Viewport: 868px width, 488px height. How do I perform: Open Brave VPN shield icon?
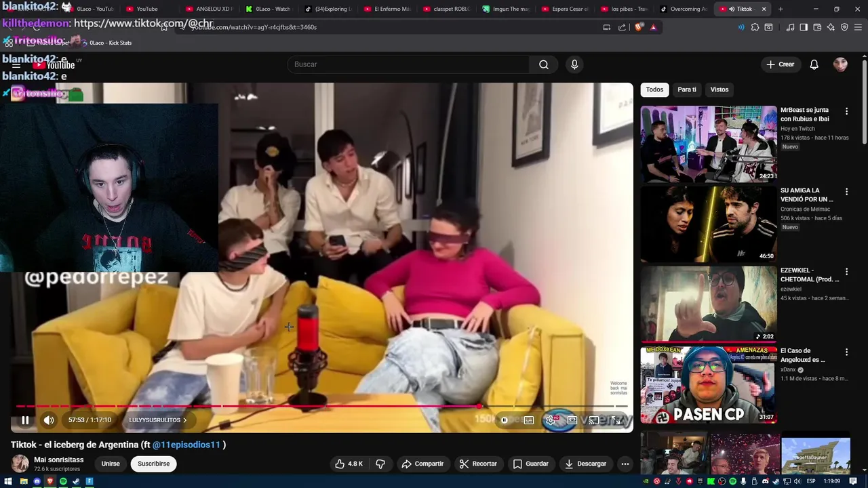844,27
